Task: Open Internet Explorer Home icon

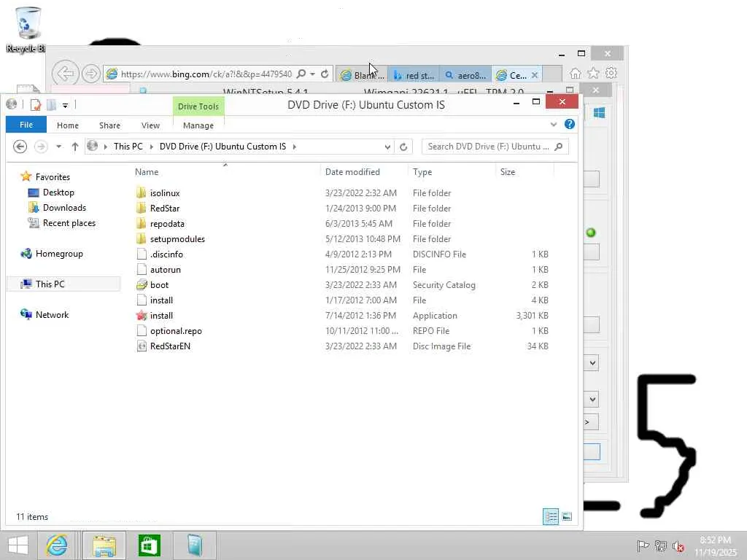Action: pyautogui.click(x=576, y=74)
